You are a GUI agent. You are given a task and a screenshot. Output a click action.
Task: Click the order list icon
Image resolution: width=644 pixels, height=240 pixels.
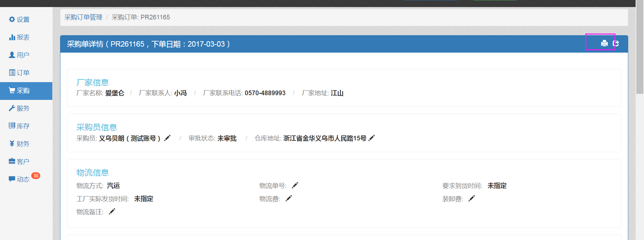12,72
